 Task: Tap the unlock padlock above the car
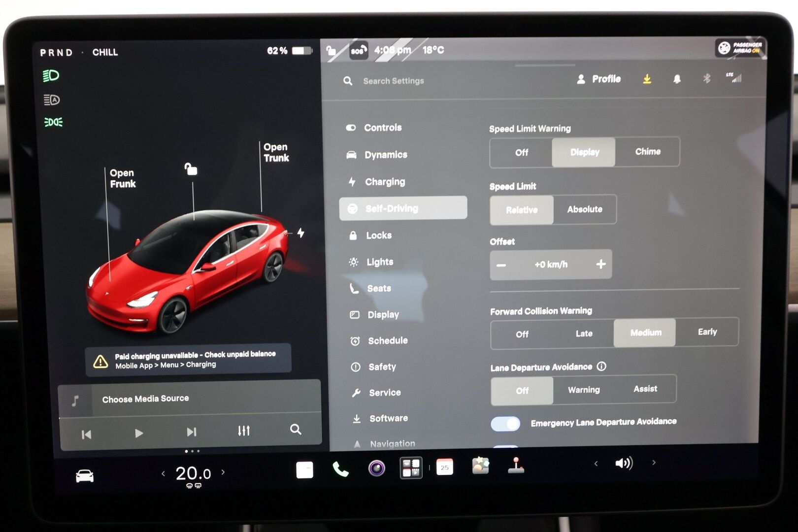click(191, 169)
